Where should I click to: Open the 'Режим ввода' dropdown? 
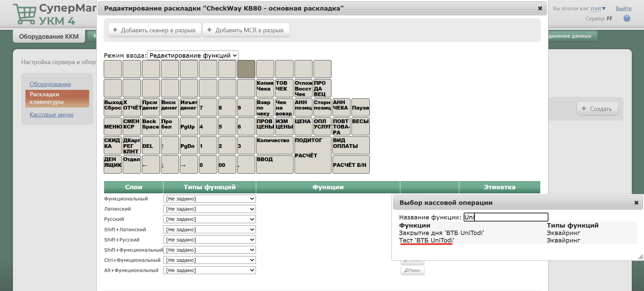(193, 56)
